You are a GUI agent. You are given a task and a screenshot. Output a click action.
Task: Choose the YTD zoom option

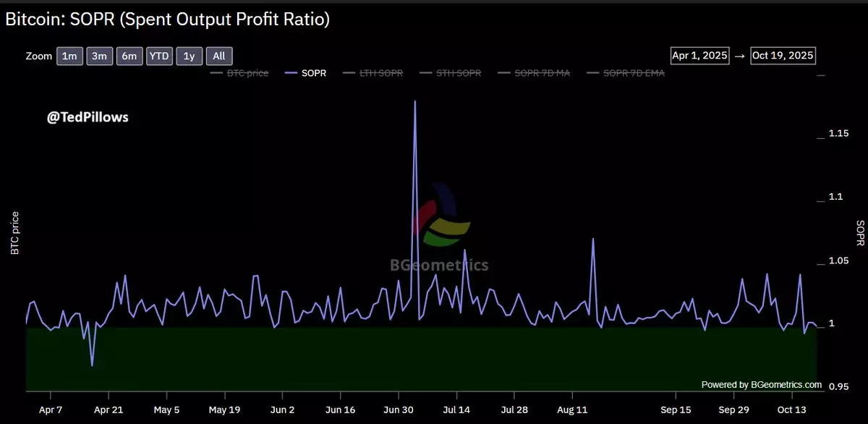[x=159, y=56]
